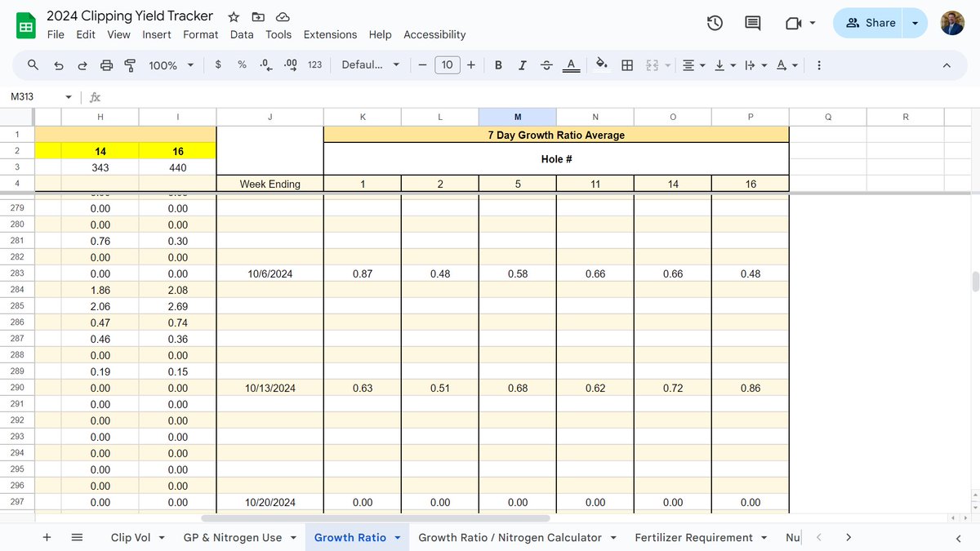
Task: Open the borders tool
Action: coord(626,64)
